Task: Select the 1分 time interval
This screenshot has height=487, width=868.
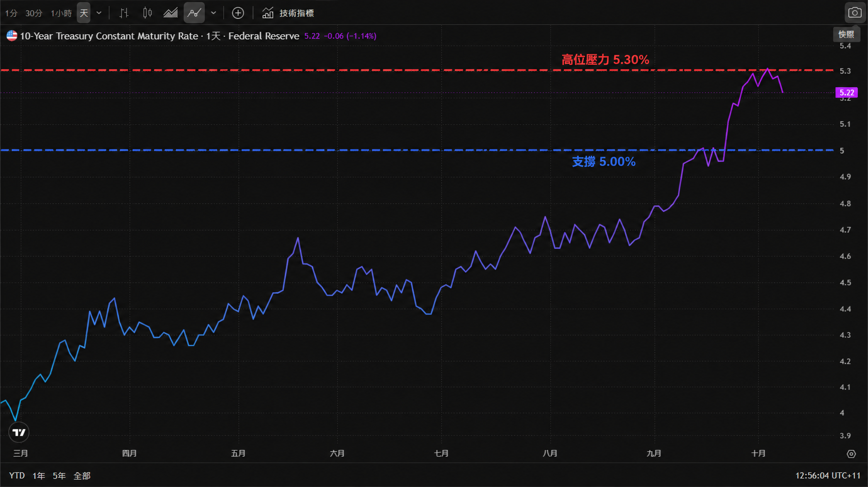Action: (x=11, y=13)
